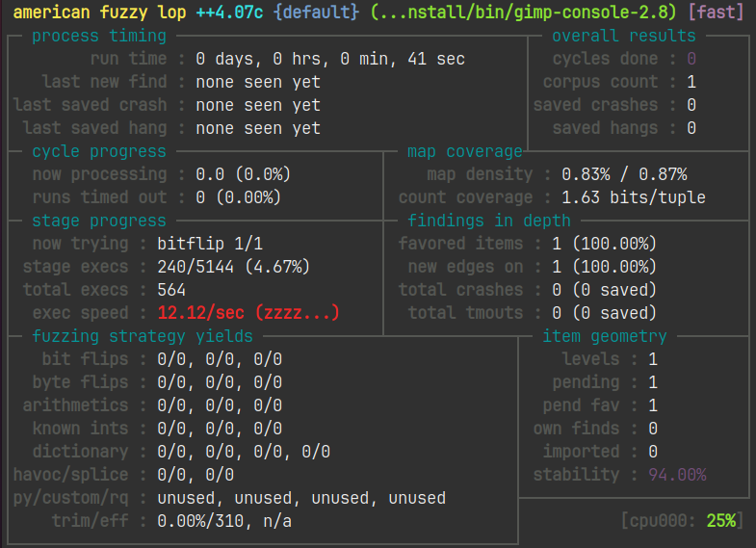Click the 'new edges on' label
Viewport: 756px width, 548px height.
point(466,267)
